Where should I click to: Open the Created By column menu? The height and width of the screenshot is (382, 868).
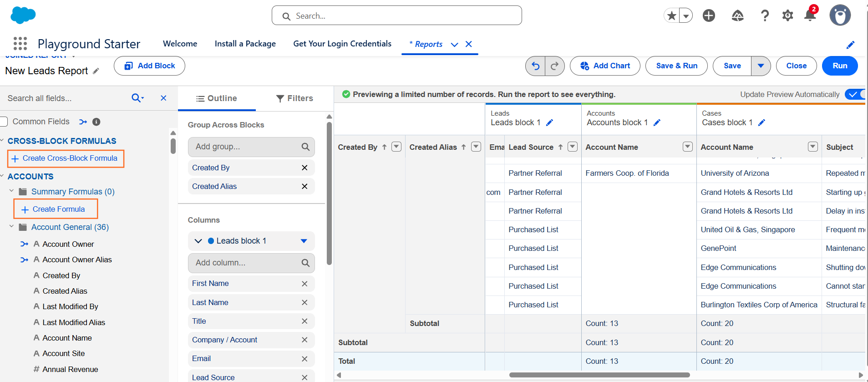(396, 147)
